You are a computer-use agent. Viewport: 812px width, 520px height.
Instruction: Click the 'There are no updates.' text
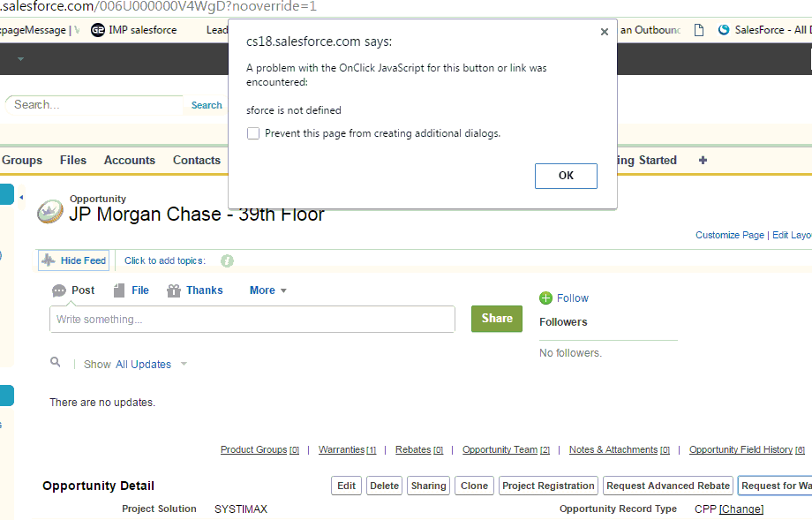tap(102, 403)
